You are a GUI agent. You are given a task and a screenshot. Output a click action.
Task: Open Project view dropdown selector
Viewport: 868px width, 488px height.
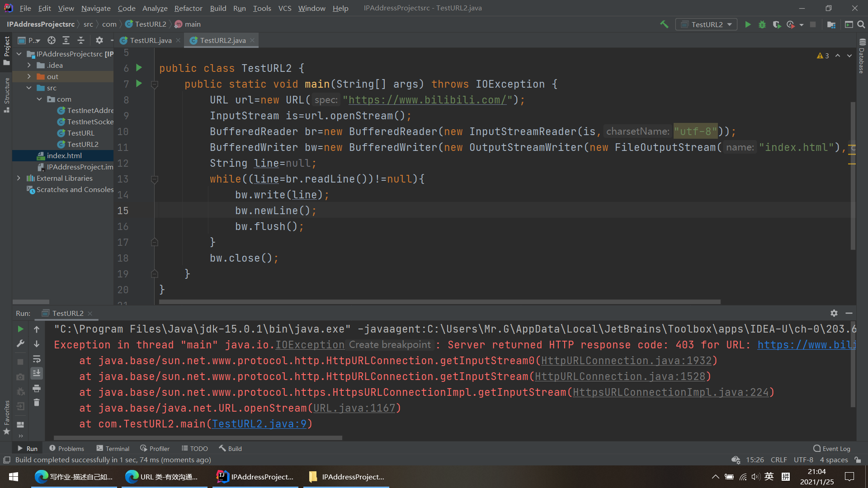pos(29,40)
